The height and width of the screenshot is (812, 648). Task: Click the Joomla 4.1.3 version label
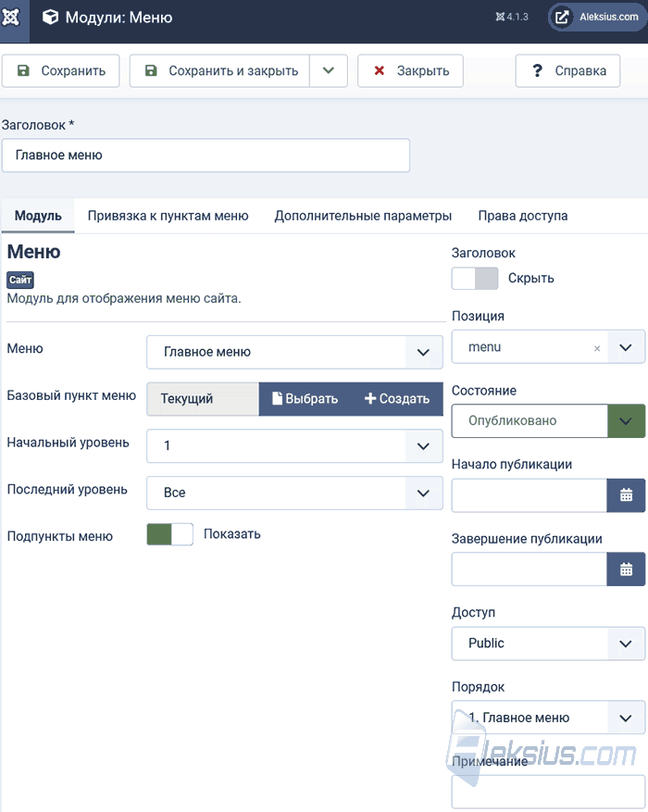tap(512, 17)
